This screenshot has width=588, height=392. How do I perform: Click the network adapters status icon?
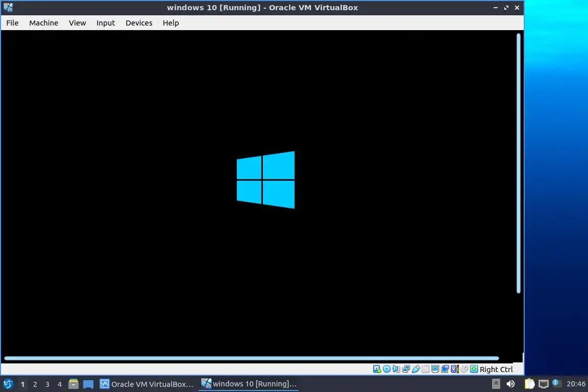click(406, 369)
